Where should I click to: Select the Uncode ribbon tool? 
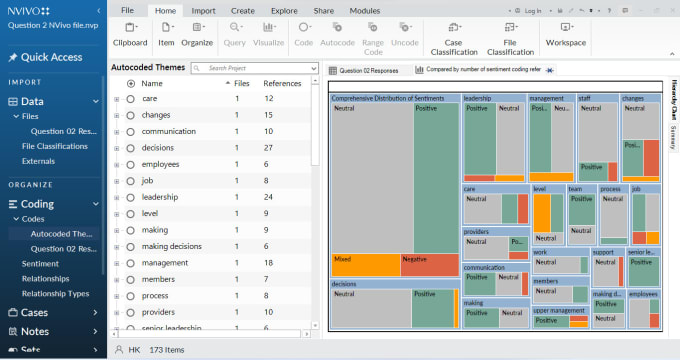click(405, 35)
